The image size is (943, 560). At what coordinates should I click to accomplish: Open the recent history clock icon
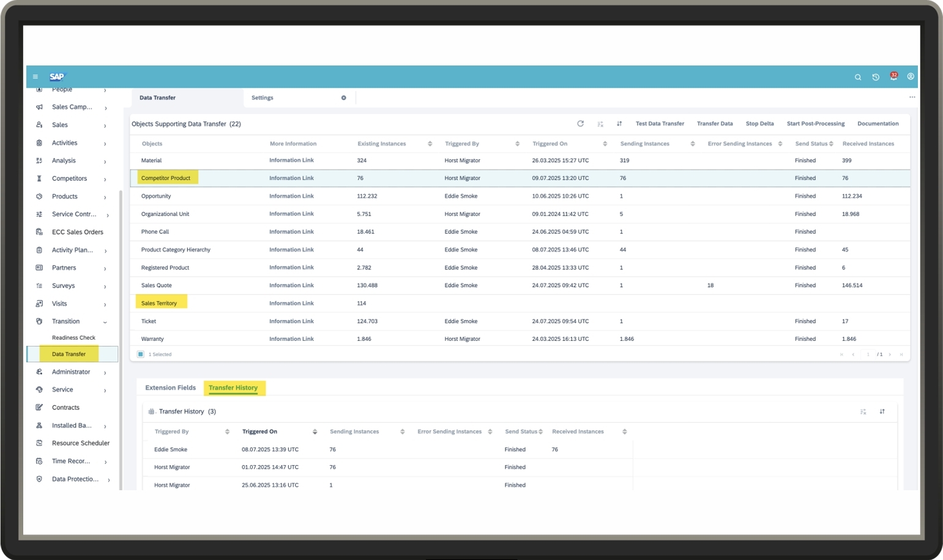point(876,77)
